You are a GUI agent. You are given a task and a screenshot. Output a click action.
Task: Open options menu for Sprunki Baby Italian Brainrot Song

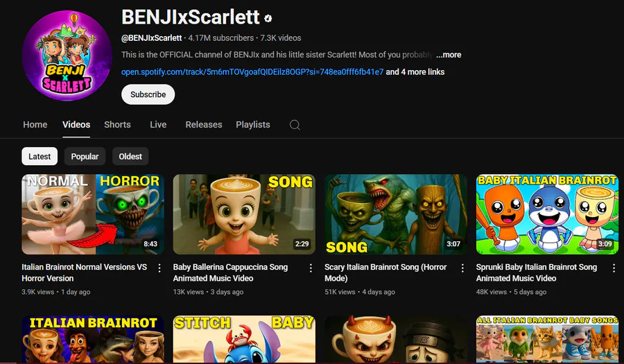(614, 268)
